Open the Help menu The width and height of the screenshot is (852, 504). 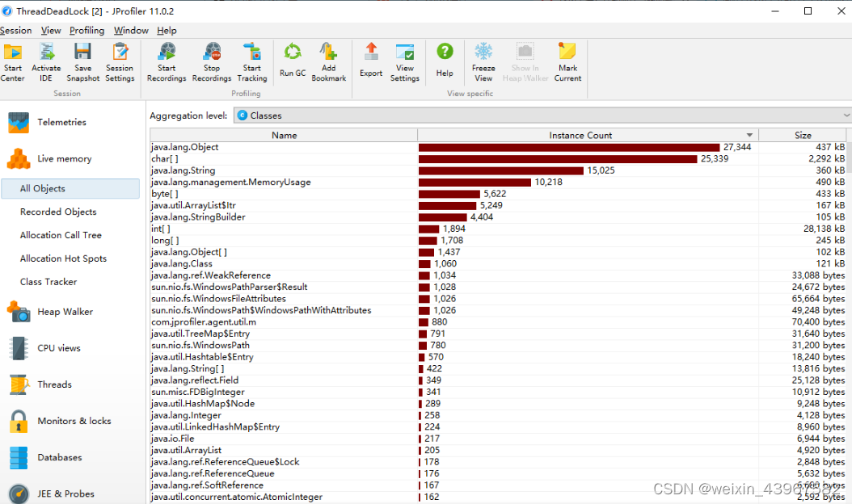click(167, 31)
